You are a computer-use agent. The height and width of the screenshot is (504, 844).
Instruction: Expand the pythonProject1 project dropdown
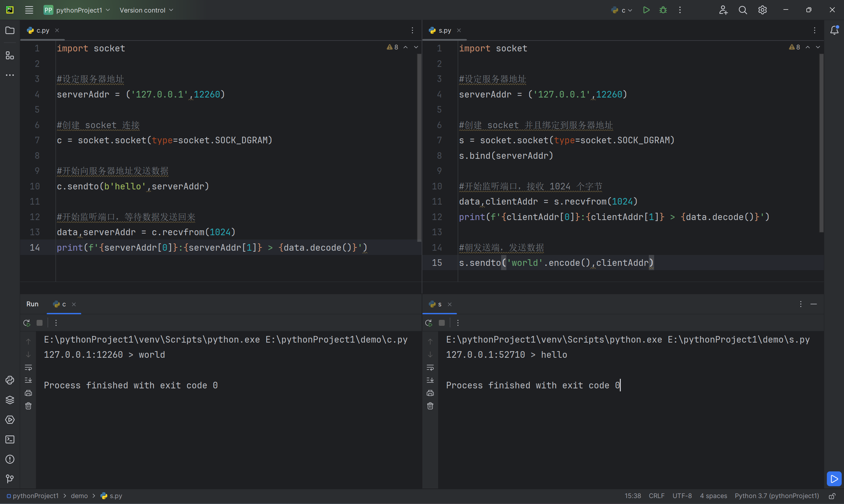[77, 10]
